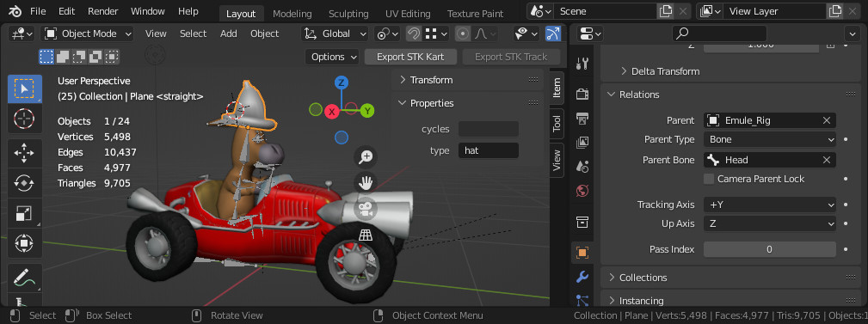Activate the Move tool
Screen dimensions: 868x324
coord(24,153)
